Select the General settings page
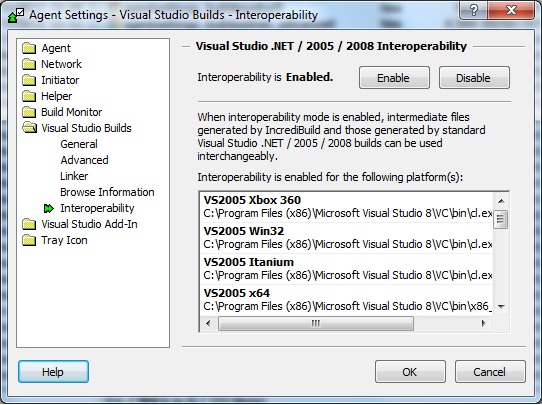This screenshot has height=405, width=542. pyautogui.click(x=79, y=144)
